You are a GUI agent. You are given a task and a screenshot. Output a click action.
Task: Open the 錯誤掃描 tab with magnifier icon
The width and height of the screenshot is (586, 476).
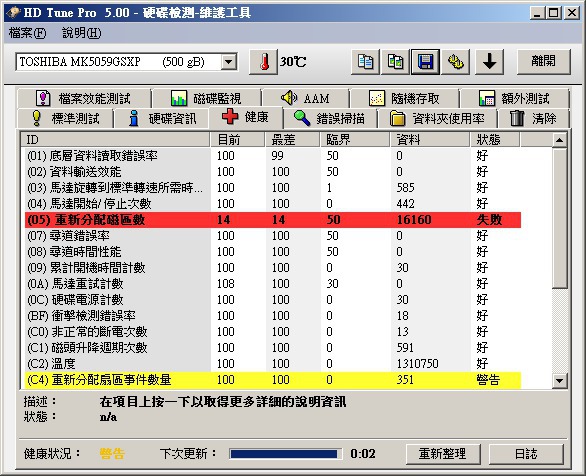click(330, 118)
